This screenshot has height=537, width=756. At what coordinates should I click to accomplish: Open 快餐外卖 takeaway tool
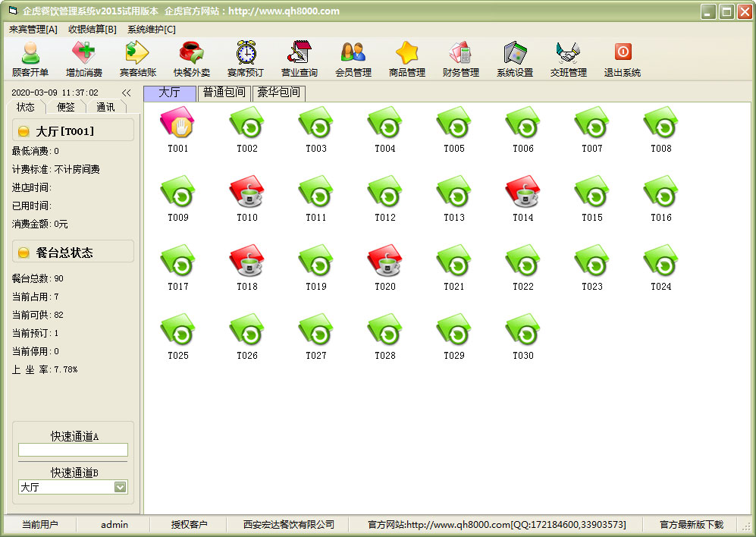(x=192, y=59)
